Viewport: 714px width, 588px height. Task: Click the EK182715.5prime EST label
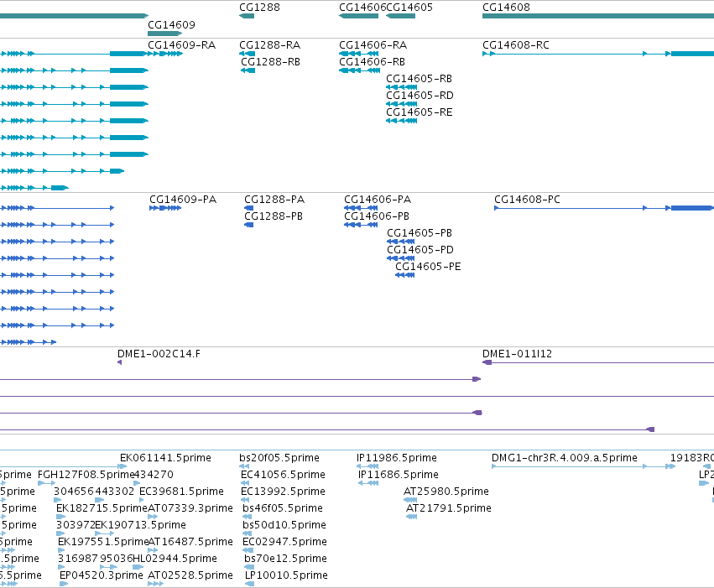click(102, 508)
